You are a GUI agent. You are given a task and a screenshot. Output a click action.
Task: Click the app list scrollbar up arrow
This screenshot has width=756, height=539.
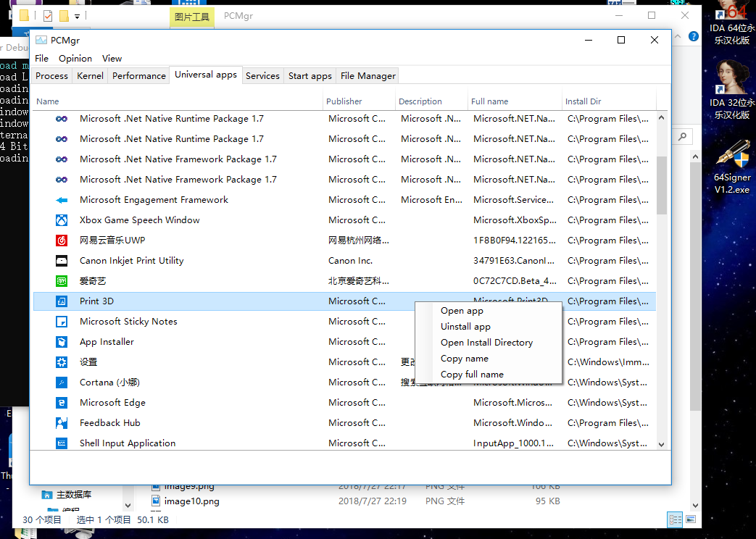(662, 117)
